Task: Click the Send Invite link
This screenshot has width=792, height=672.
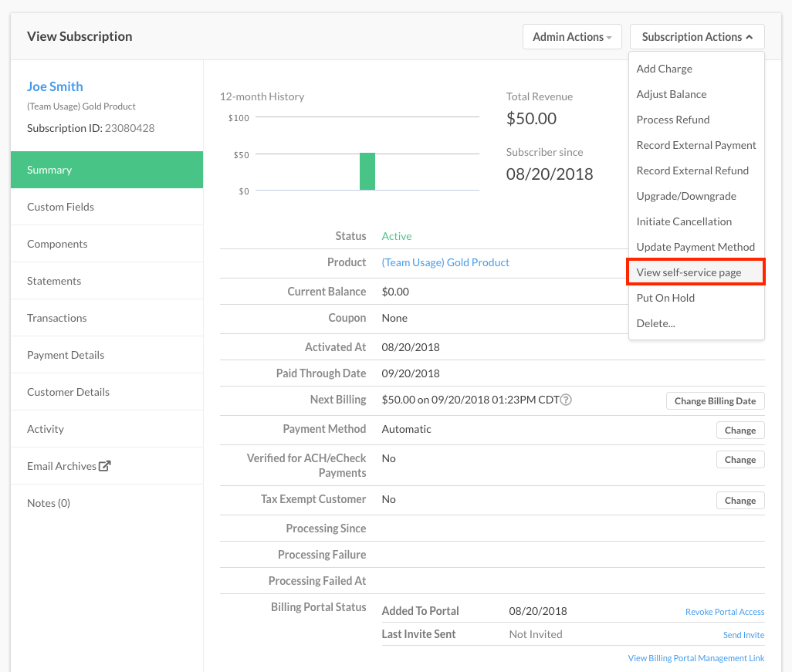Action: click(x=743, y=635)
